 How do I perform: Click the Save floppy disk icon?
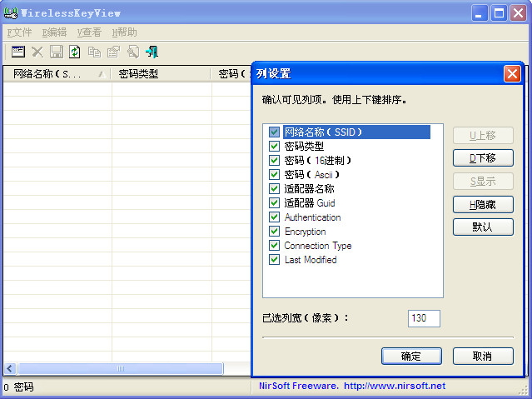coord(57,52)
